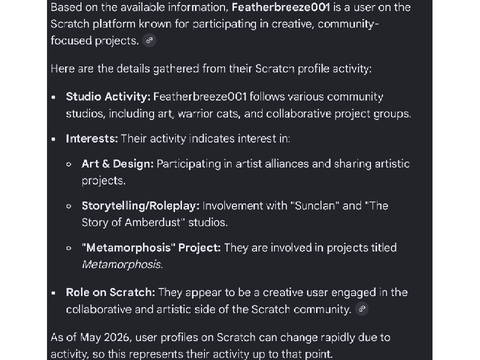The image size is (480, 360).
Task: Click the "Studio Activity:" bold heading
Action: coord(108,97)
